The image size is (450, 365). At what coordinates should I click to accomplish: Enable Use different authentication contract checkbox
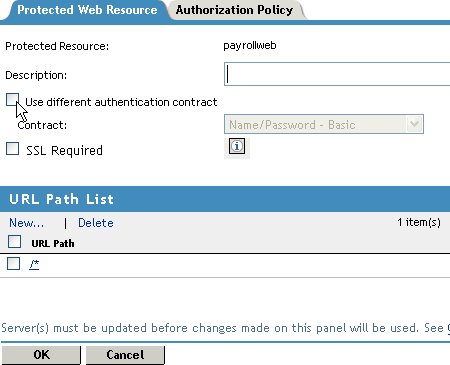coord(12,100)
